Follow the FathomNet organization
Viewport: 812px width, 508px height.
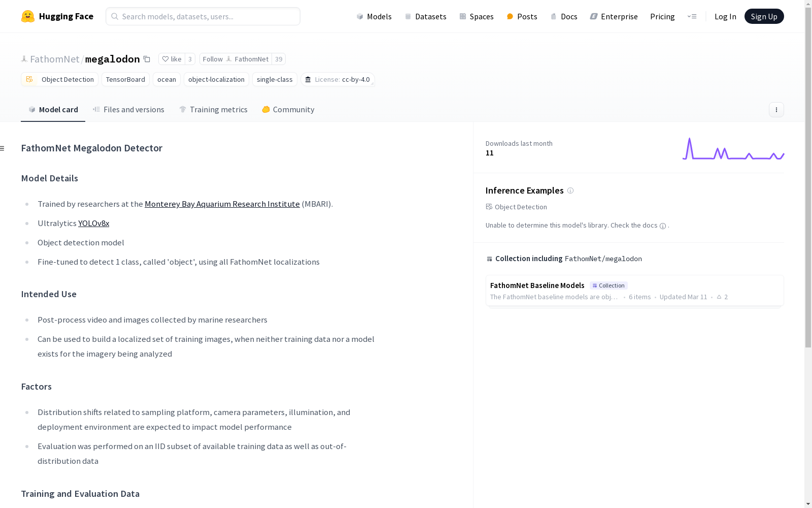coord(235,59)
